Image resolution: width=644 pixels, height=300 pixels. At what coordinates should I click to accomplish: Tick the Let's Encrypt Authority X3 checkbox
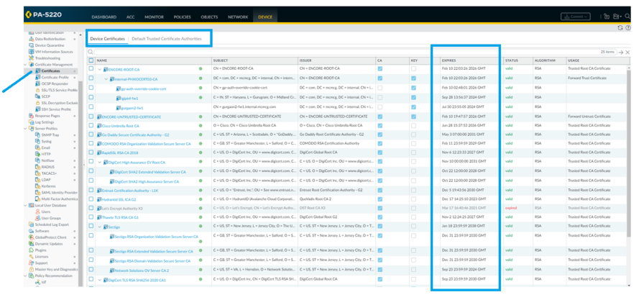[91, 207]
